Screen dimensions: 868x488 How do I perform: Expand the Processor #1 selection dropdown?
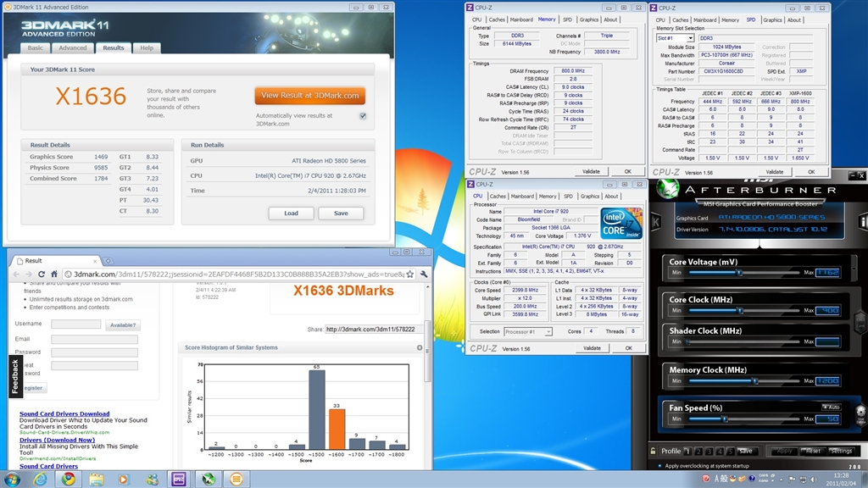pos(528,331)
